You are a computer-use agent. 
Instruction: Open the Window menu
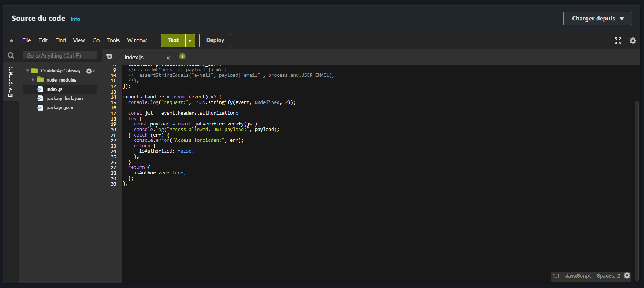pos(137,40)
